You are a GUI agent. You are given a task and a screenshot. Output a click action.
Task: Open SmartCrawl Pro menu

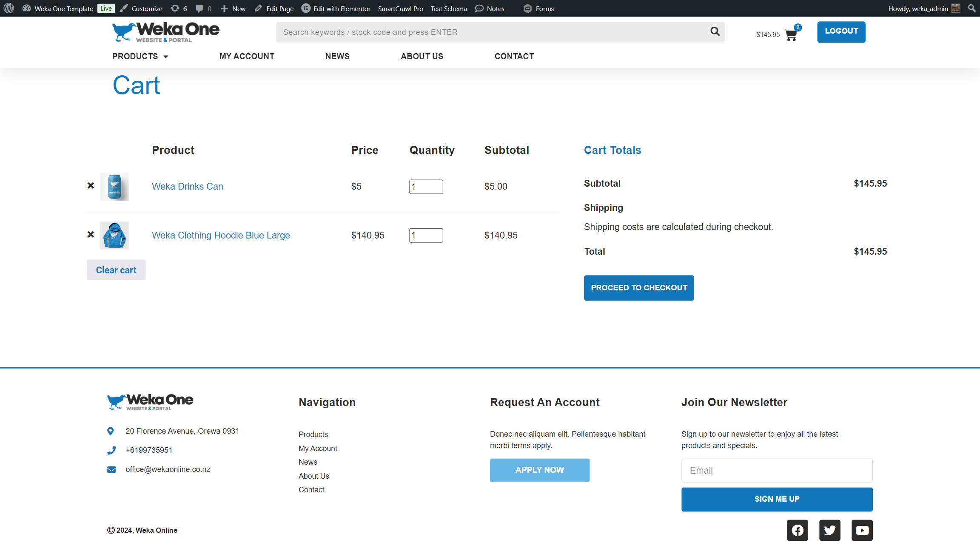click(401, 9)
